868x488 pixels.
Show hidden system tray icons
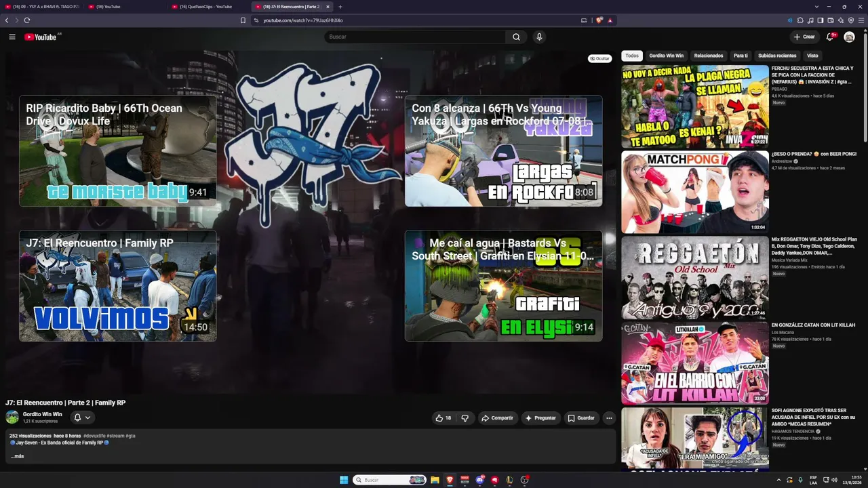(x=778, y=480)
